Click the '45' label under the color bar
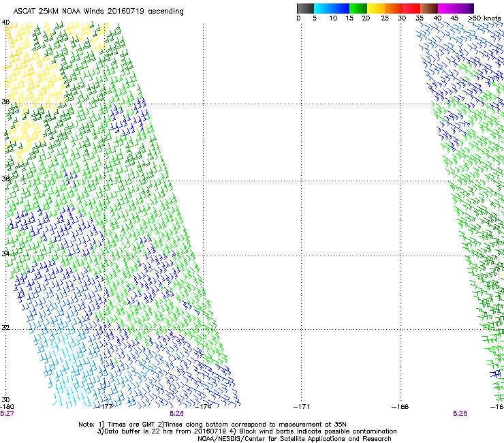Image resolution: width=504 pixels, height=443 pixels. [x=454, y=18]
